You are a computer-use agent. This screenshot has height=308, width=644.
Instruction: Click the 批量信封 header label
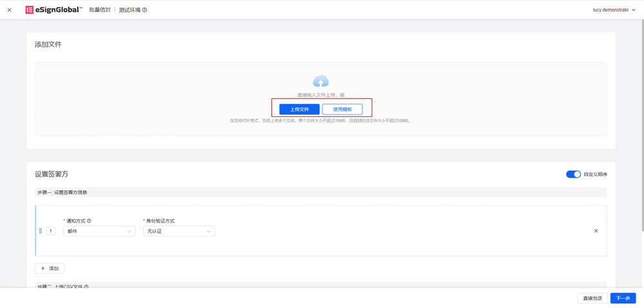point(99,10)
